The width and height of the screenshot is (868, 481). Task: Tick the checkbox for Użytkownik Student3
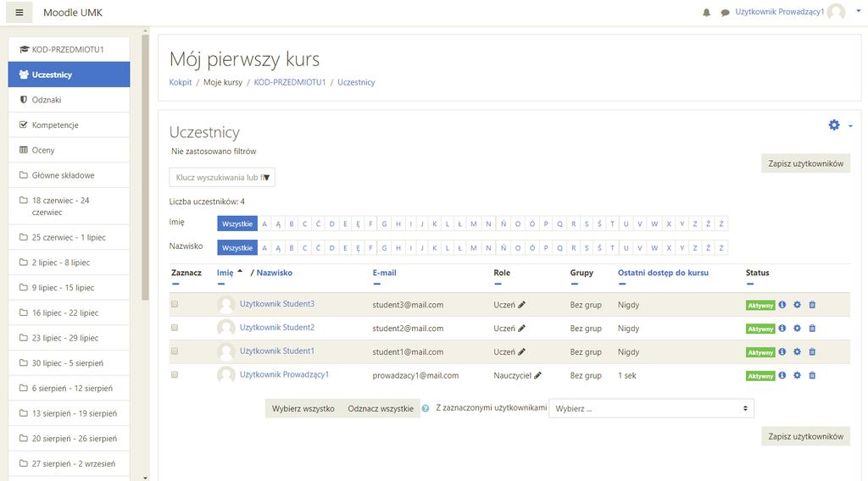pyautogui.click(x=175, y=304)
